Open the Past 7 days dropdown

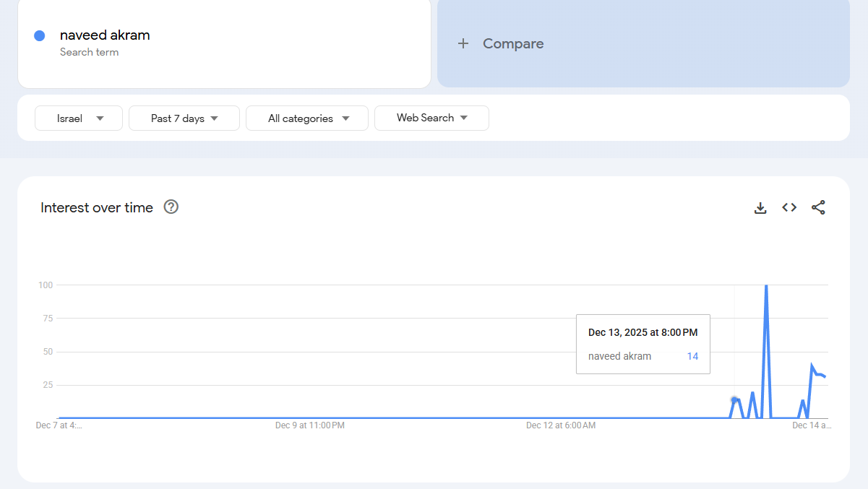(x=184, y=118)
